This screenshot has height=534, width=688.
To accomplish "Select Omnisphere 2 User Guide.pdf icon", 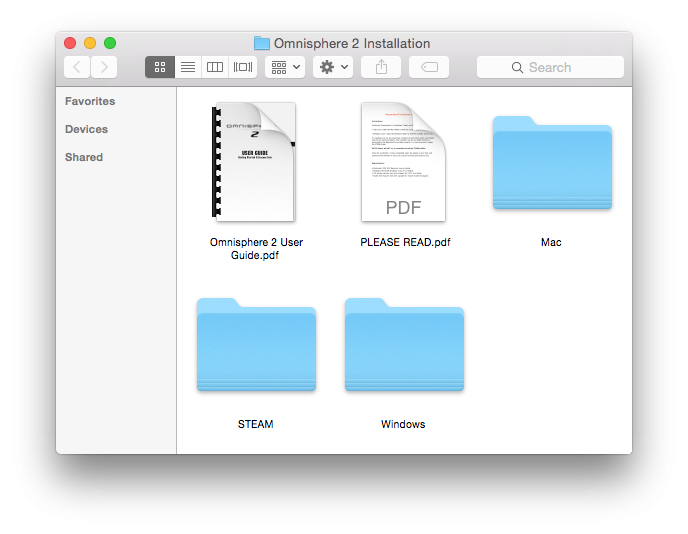I will pyautogui.click(x=254, y=162).
